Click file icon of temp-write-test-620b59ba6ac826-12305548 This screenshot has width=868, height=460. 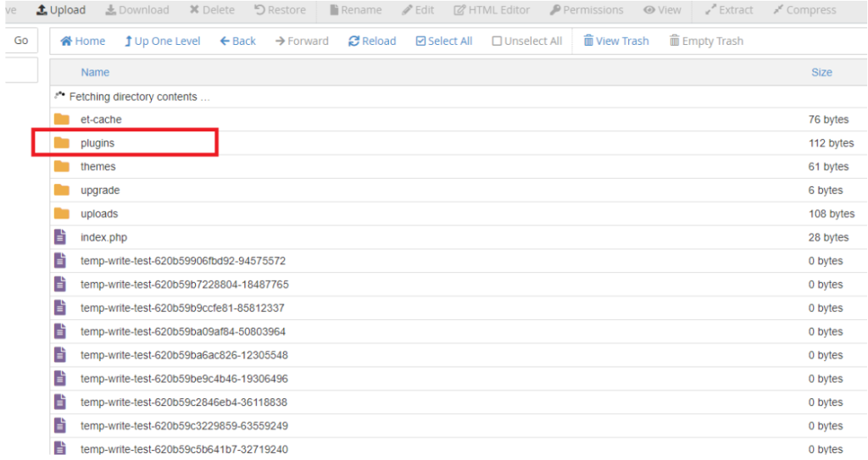coord(60,354)
